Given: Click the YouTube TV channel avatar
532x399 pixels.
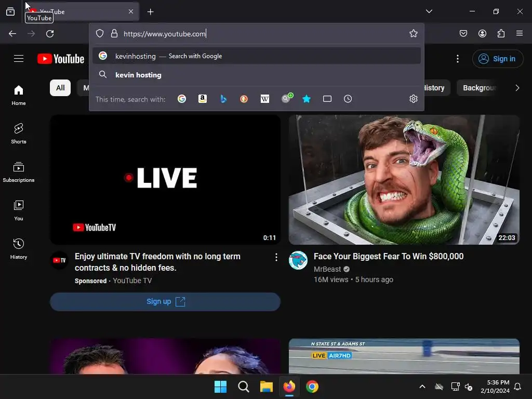Looking at the screenshot, I should (59, 260).
